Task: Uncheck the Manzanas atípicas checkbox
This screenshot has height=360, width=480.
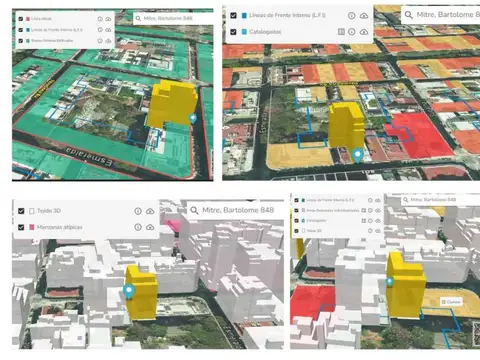Action: [21, 227]
